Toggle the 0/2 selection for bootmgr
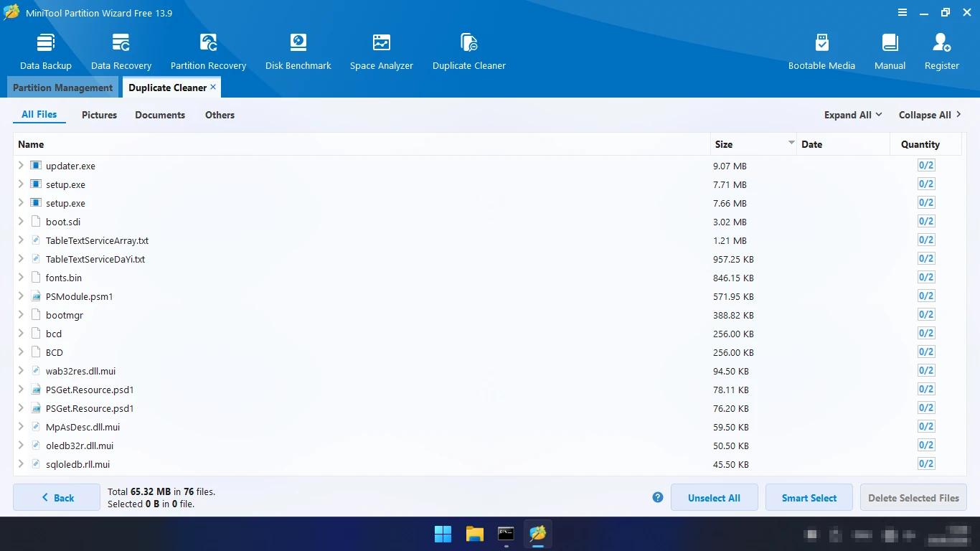980x551 pixels. tap(926, 315)
